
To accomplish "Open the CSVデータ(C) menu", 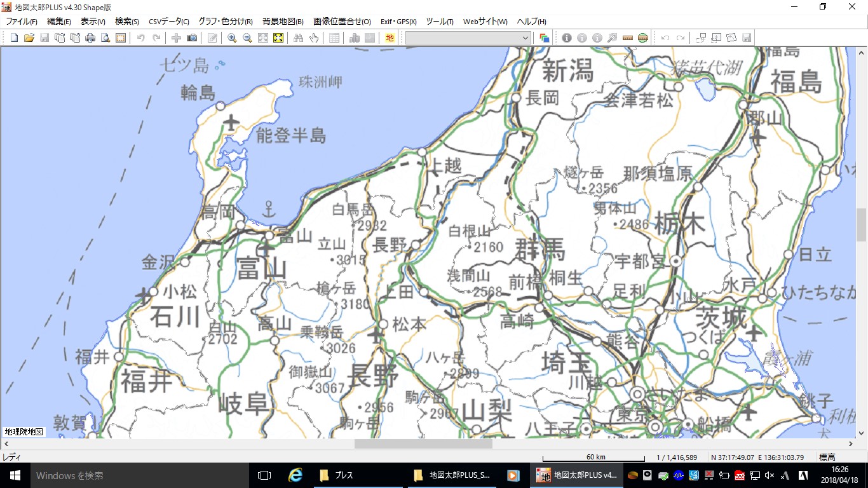I will [x=169, y=22].
